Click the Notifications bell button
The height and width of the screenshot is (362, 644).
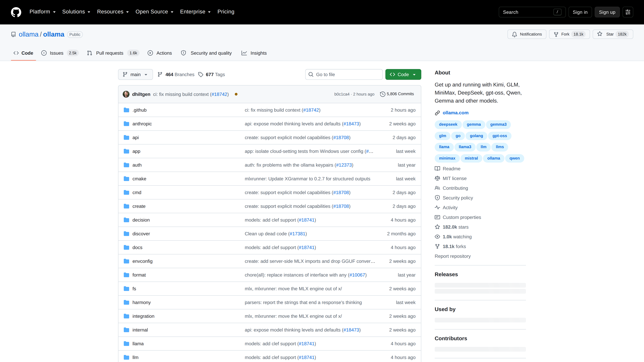click(527, 34)
